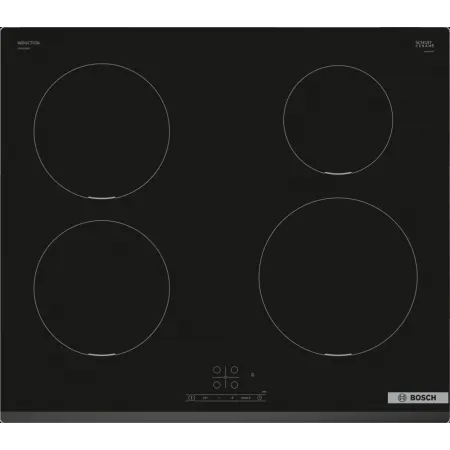Image resolution: width=450 pixels, height=450 pixels.
Task: Select the rear left zone selector circle
Action: tap(217, 370)
